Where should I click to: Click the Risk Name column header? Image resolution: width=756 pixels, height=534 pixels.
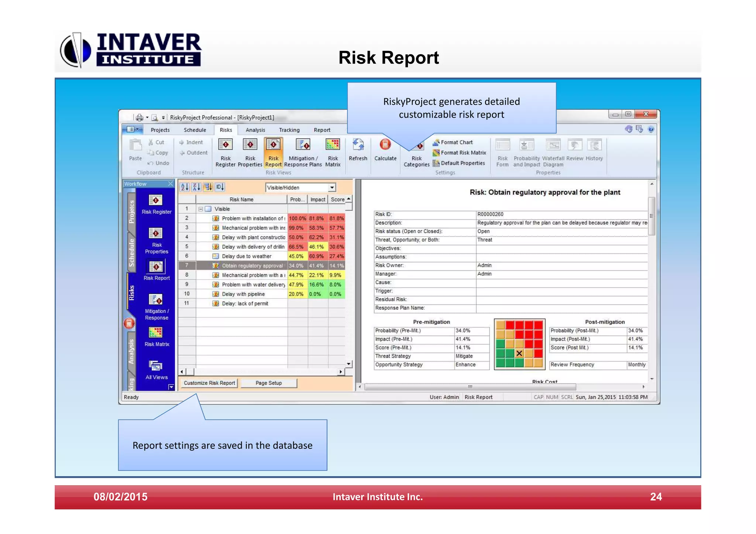click(241, 199)
